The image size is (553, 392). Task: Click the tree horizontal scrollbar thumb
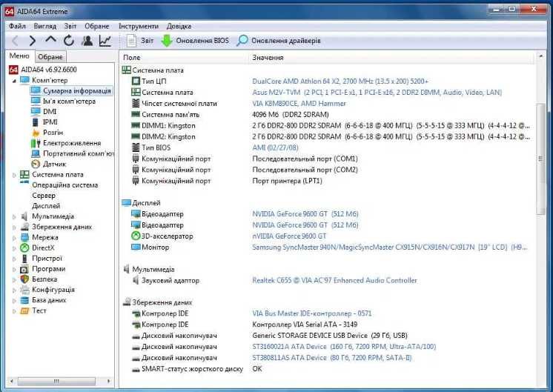coord(56,381)
